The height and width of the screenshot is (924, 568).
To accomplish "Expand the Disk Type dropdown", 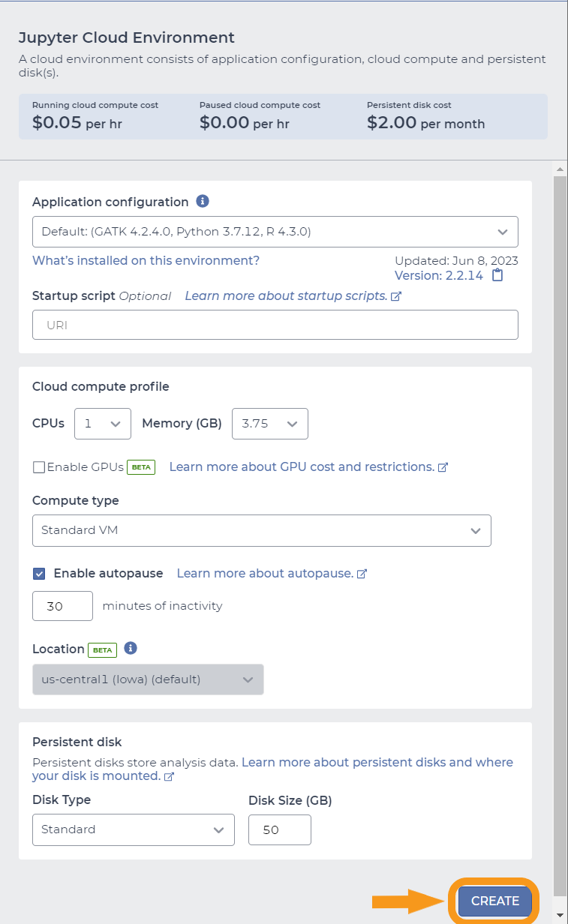I will pyautogui.click(x=134, y=829).
